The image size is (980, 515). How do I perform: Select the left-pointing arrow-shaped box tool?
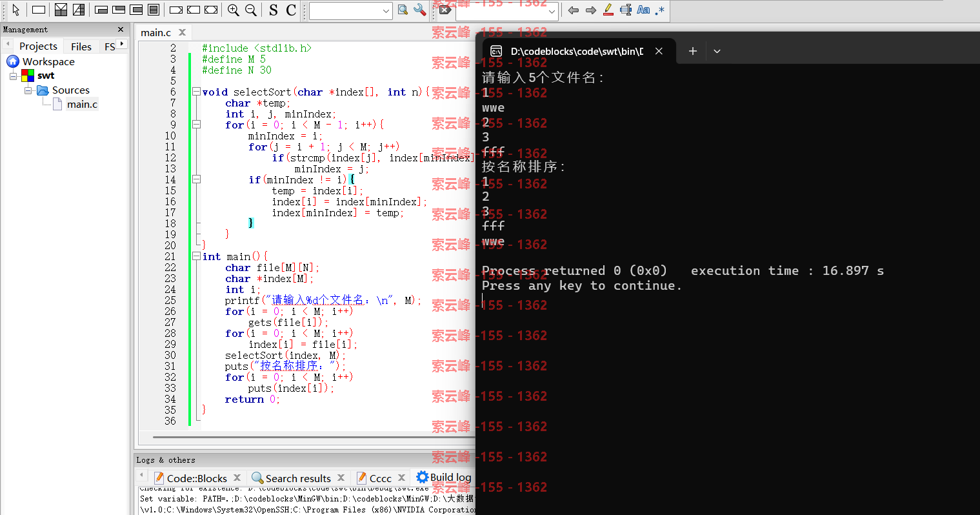[194, 10]
